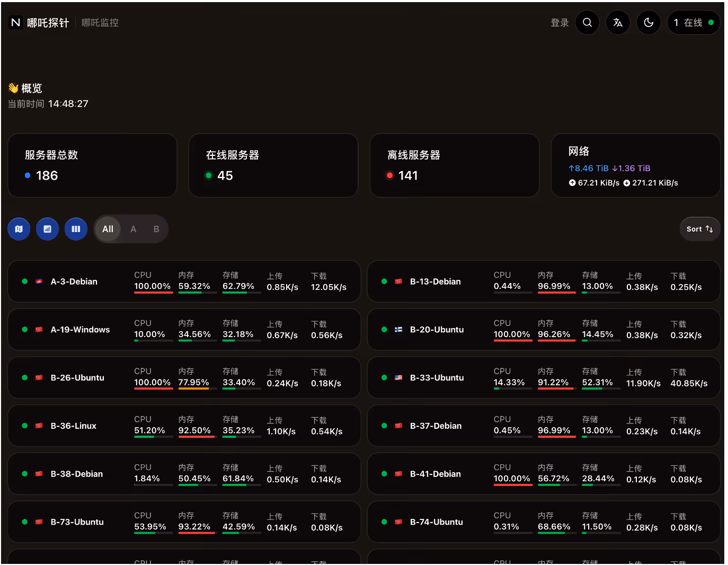Click the download speed arrow icon in 网络 card
Image resolution: width=728 pixels, height=565 pixels.
(627, 183)
